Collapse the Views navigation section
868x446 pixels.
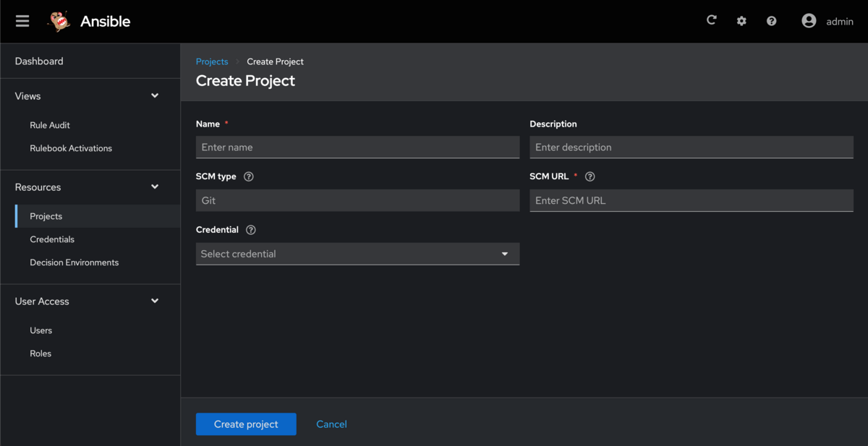(155, 96)
